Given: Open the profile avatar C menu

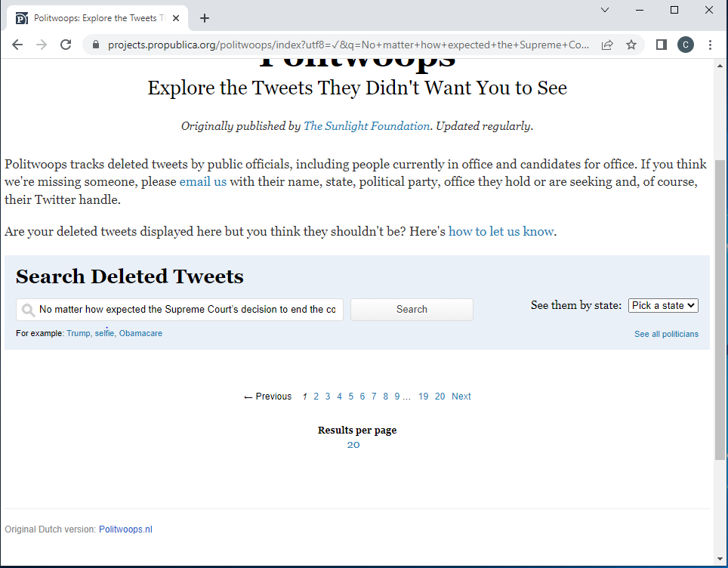Looking at the screenshot, I should tap(685, 45).
